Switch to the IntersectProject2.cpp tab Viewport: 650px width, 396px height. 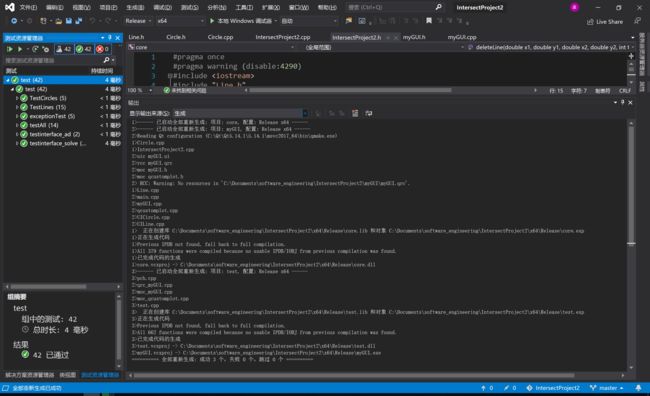click(283, 37)
